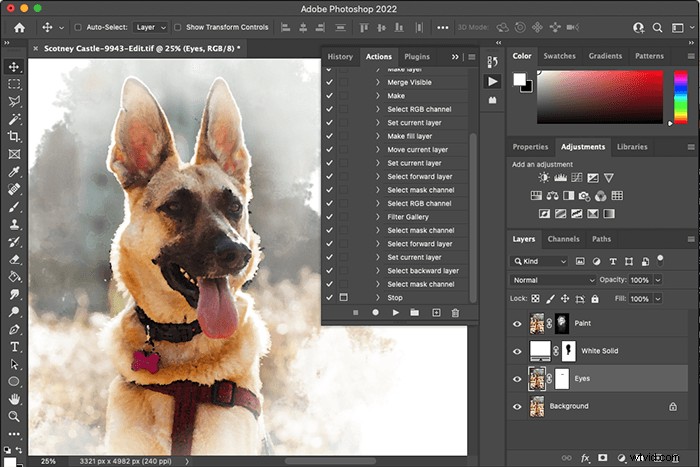Delete action using trash icon
Image resolution: width=700 pixels, height=467 pixels.
455,313
